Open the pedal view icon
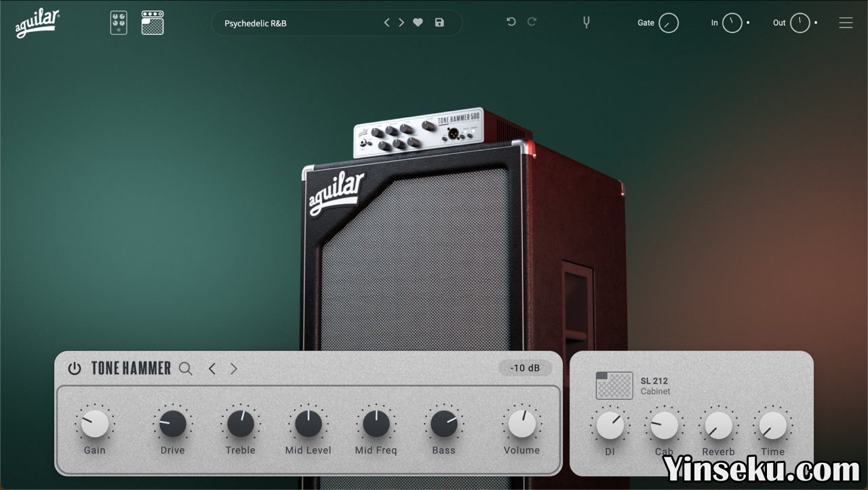Screen dimensions: 868x490 click(119, 23)
